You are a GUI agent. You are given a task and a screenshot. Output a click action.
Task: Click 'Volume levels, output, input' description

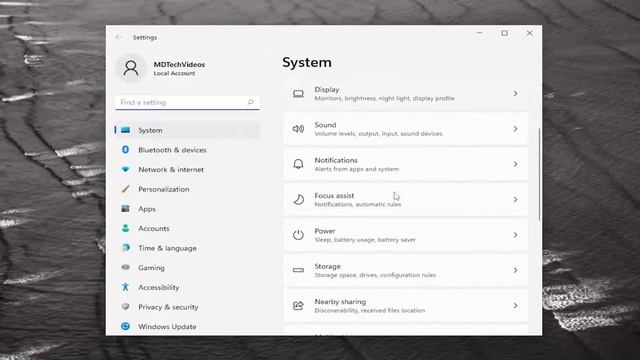point(378,134)
